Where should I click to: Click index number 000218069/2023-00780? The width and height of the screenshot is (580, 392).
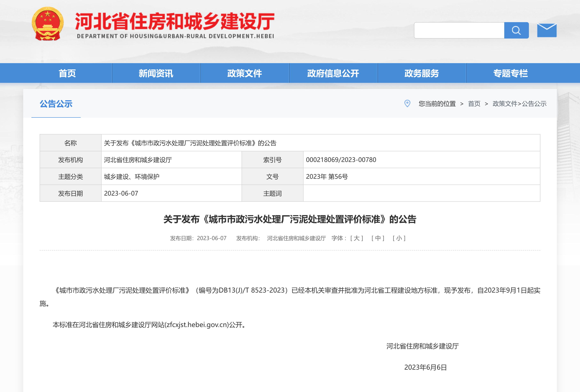[341, 160]
